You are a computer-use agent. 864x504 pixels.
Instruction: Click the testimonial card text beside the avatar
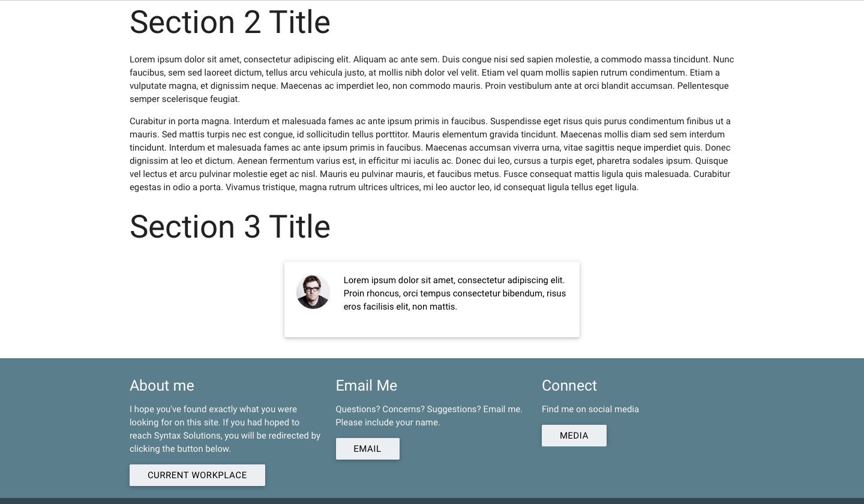[x=455, y=293]
